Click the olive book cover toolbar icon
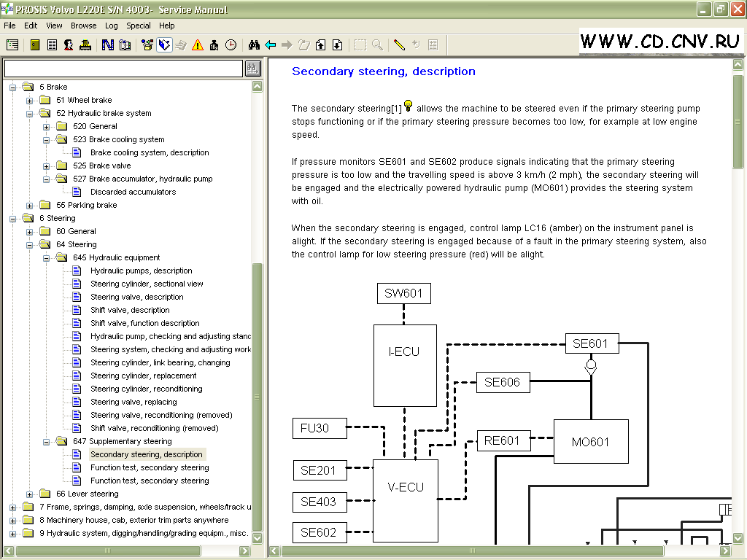The height and width of the screenshot is (560, 747). click(x=35, y=45)
